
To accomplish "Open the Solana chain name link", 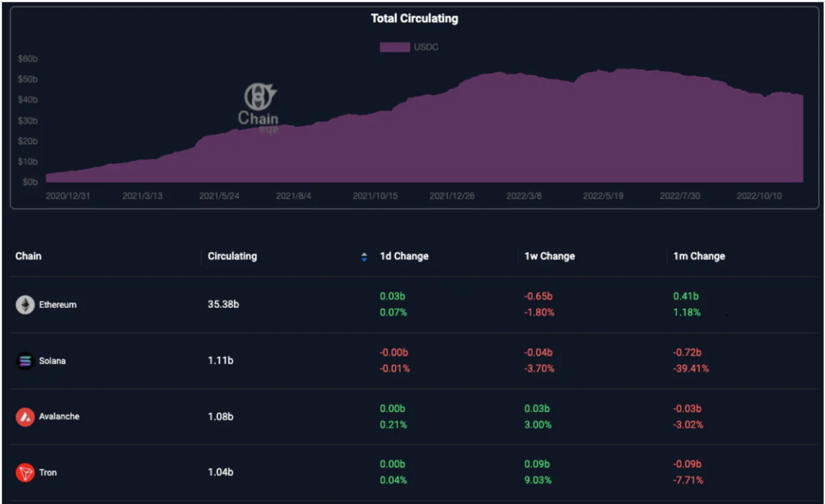I will coord(52,361).
